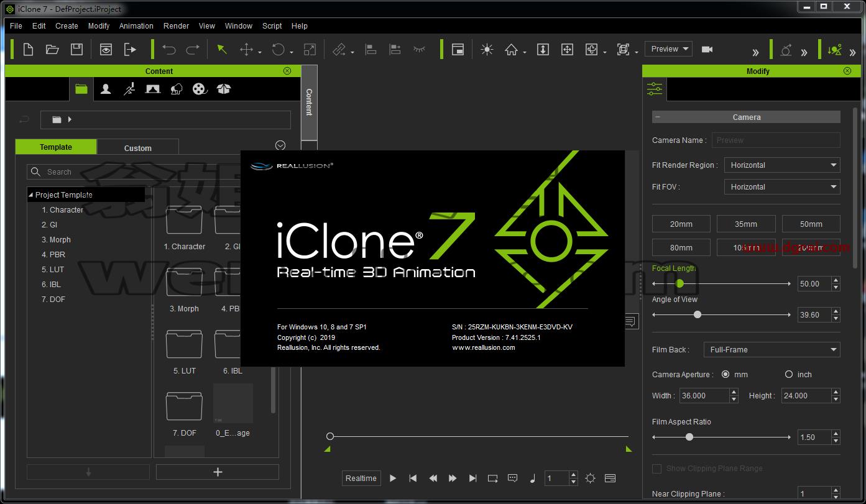
Task: Set lens to 35mm preset
Action: (746, 224)
